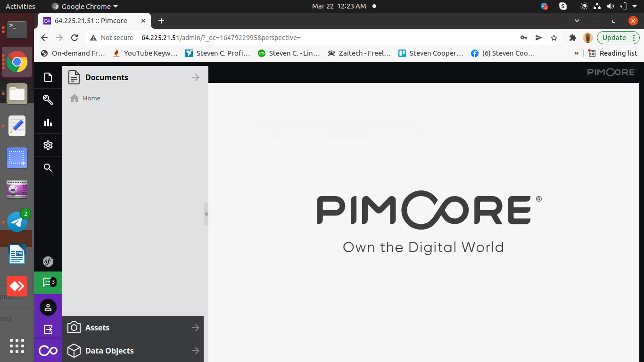The width and height of the screenshot is (644, 362).
Task: Open the Settings gear menu
Action: 48,145
